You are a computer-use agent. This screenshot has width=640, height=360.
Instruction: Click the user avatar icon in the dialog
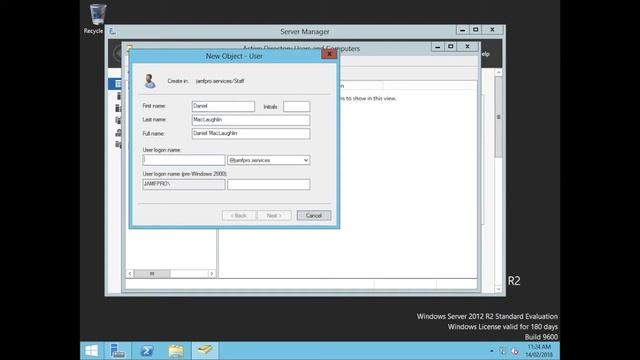pos(150,81)
